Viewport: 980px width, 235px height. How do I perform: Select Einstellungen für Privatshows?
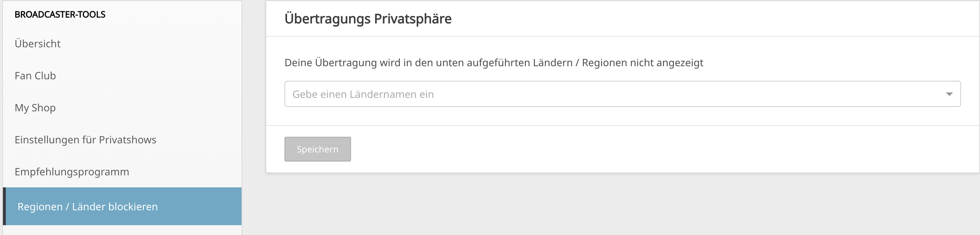[85, 140]
